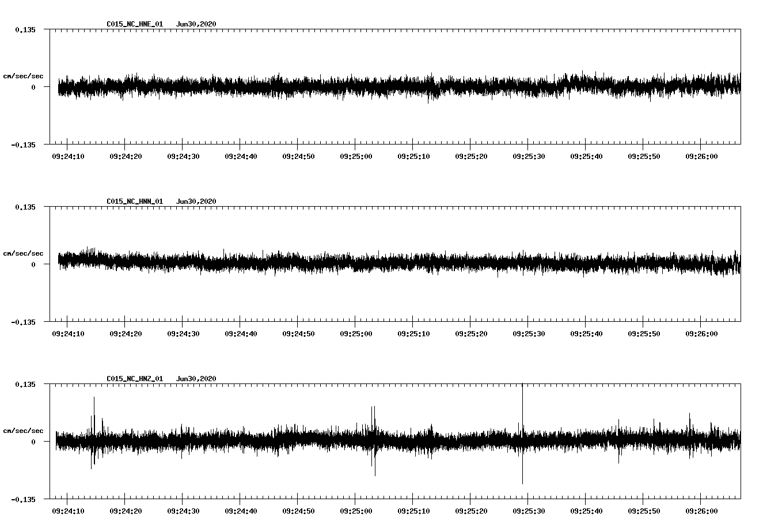Click the C015_NC_HNE_01 channel title
The width and height of the screenshot is (782, 532).
(x=135, y=24)
